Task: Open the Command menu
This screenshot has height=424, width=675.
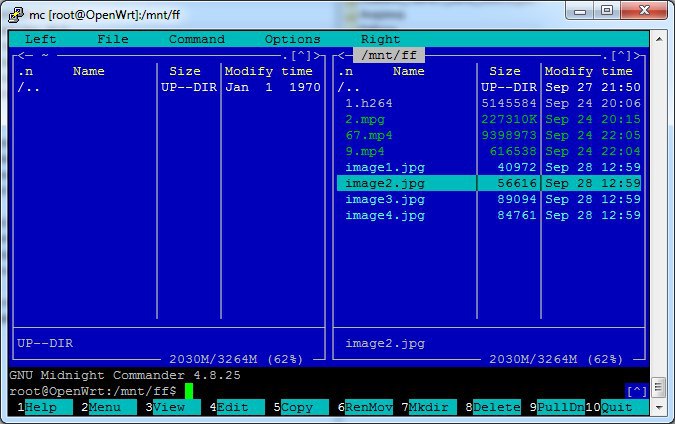Action: point(197,39)
